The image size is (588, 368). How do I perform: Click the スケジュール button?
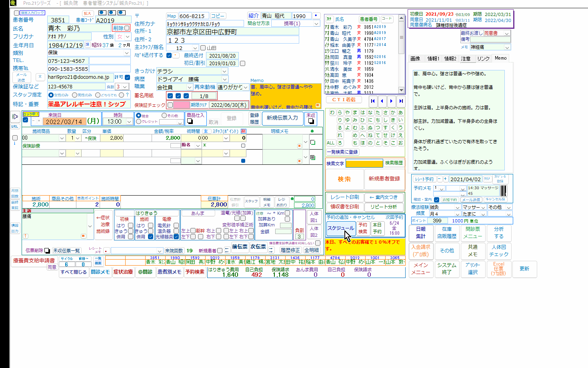(341, 228)
